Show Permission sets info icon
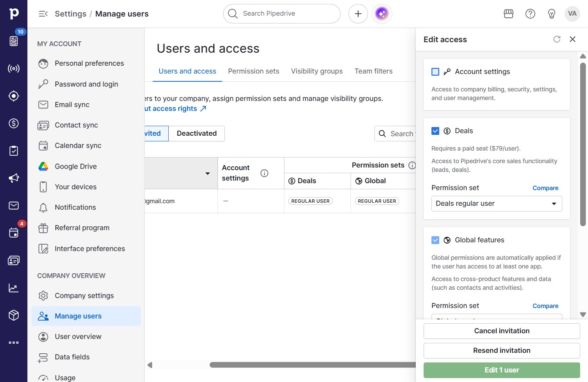Screen dimensions: 588x382 (412, 165)
